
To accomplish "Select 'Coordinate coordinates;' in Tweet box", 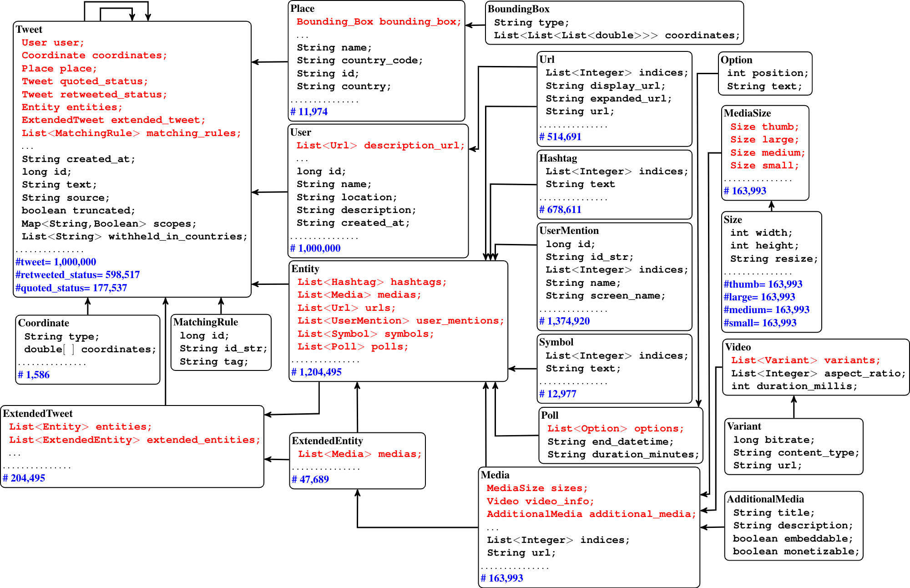I will [94, 56].
